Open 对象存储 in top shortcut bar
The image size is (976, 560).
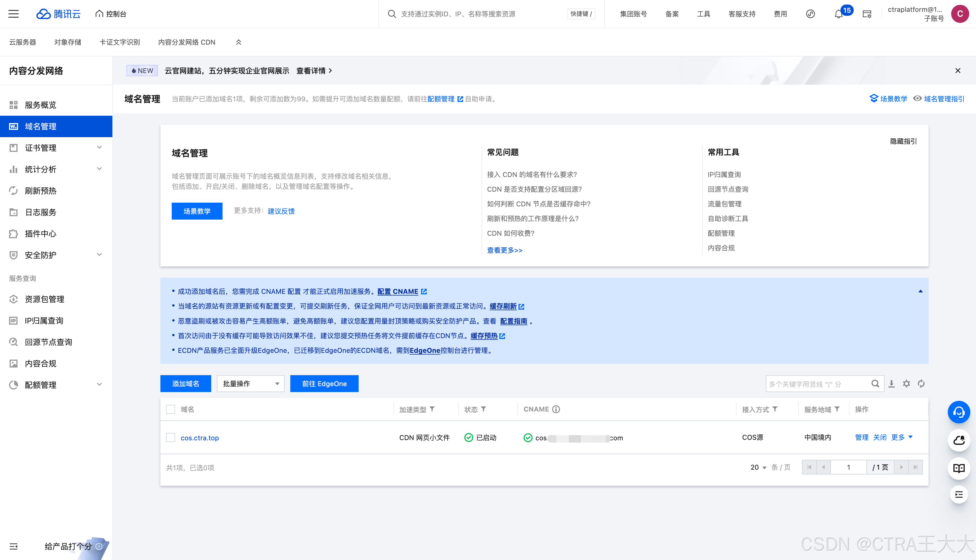coord(68,42)
